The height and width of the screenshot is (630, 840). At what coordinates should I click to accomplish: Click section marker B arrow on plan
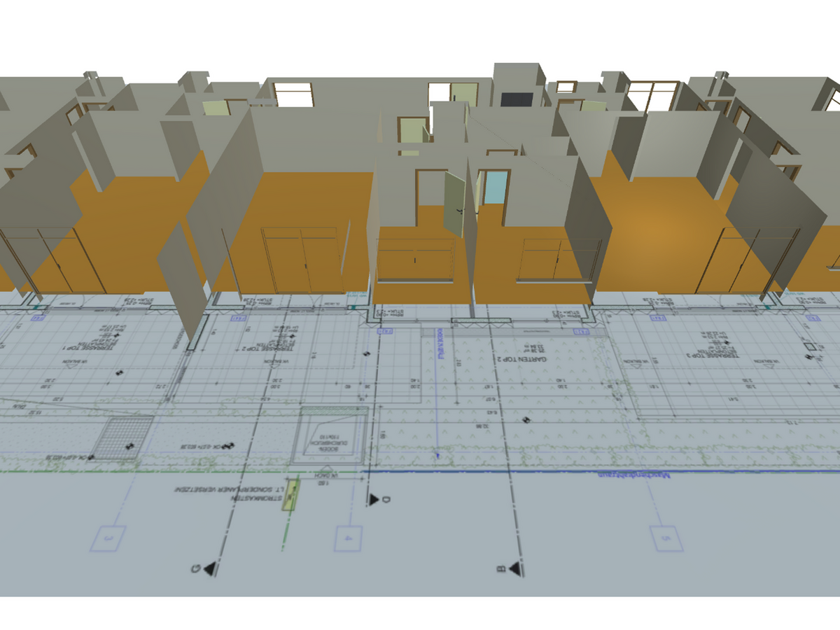[x=514, y=569]
